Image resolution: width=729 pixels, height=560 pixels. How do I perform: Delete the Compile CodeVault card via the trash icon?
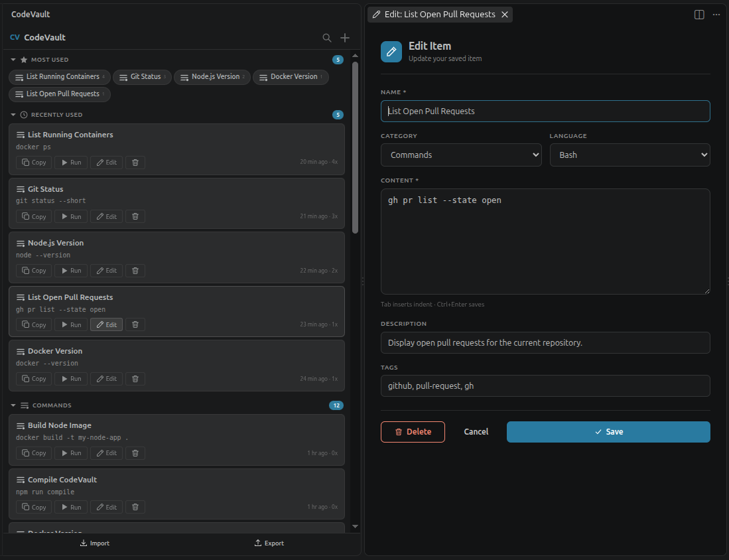coord(135,508)
